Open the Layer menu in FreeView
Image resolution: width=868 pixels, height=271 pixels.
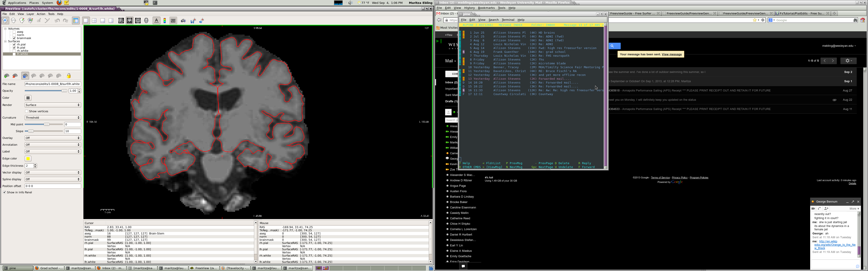30,14
